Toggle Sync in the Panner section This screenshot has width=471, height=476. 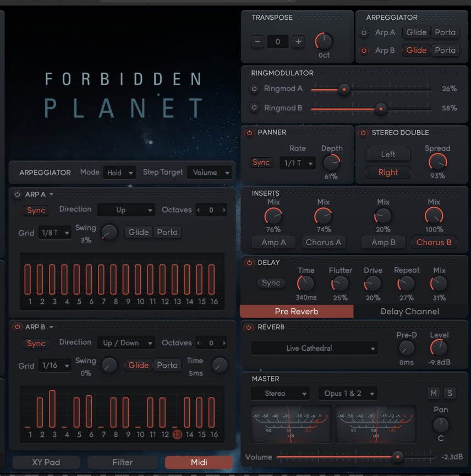(261, 163)
